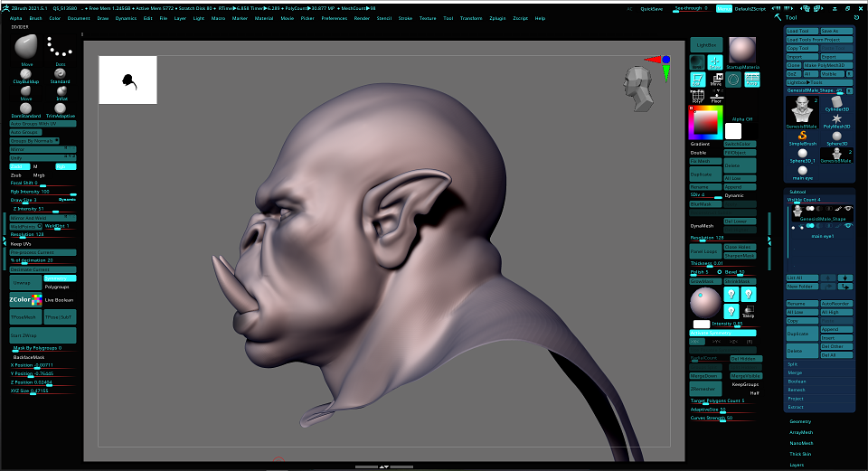Toggle PolyF polyframe display

[x=697, y=97]
